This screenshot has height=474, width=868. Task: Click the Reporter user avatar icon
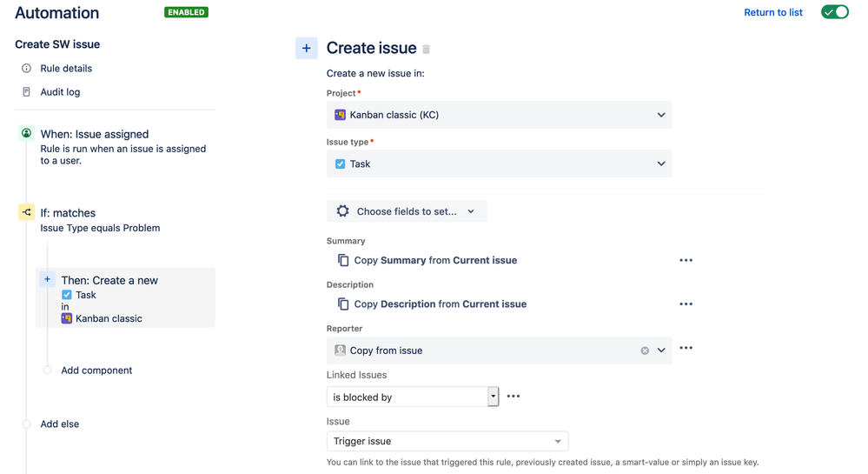[x=340, y=350]
